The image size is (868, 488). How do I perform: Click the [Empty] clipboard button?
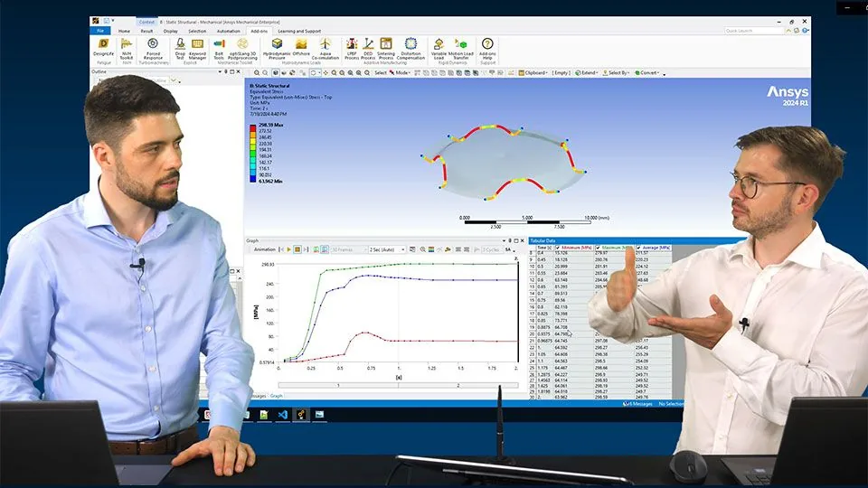561,72
